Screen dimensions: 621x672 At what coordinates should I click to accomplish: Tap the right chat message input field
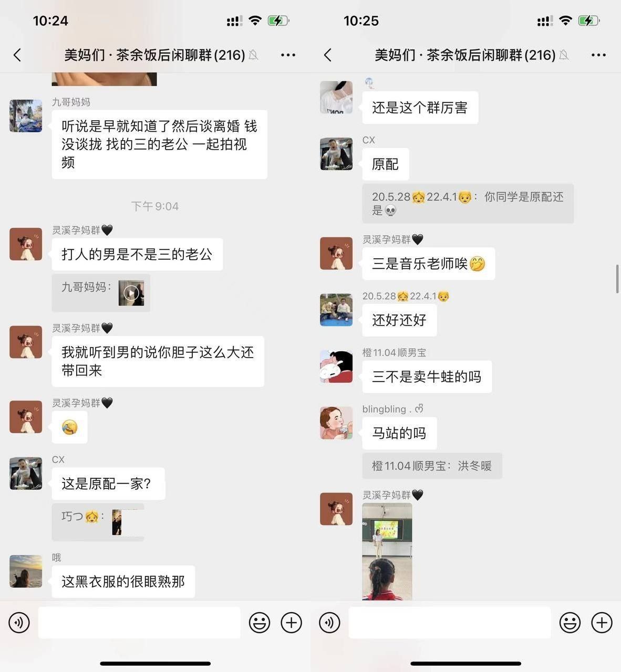click(x=450, y=623)
